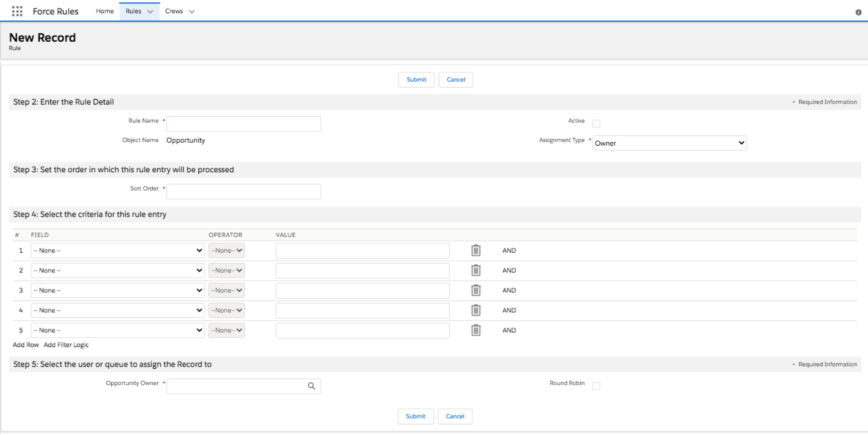Expand the Field dropdown in row 1
Viewport: 868px width, 435px height.
point(118,251)
